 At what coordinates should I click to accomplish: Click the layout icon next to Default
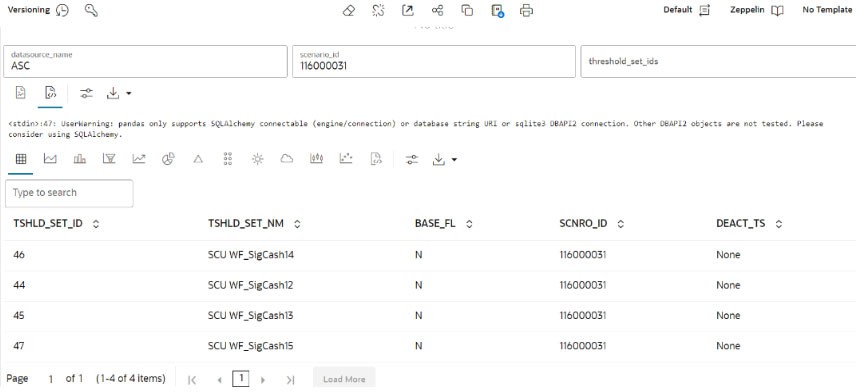[x=705, y=10]
